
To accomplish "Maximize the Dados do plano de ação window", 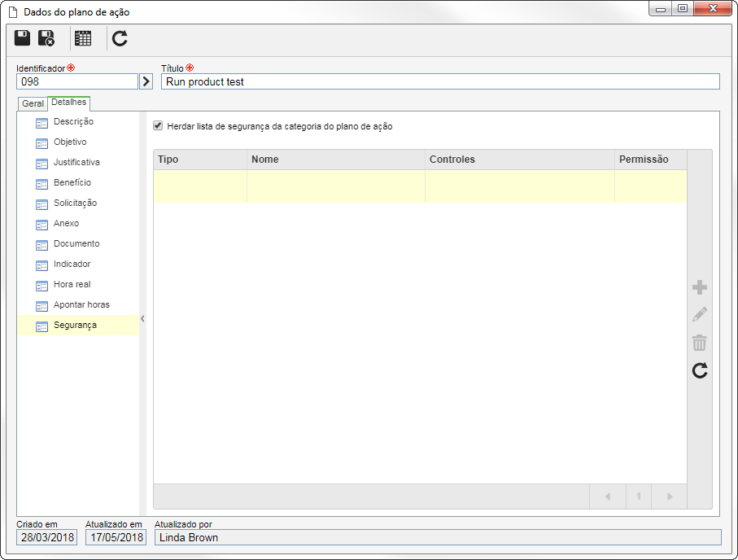I will [683, 9].
